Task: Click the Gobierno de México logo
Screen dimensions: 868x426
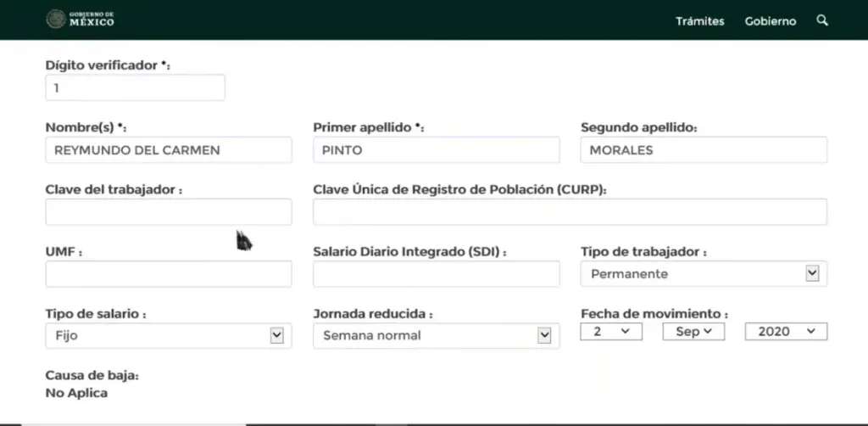Action: coord(81,20)
